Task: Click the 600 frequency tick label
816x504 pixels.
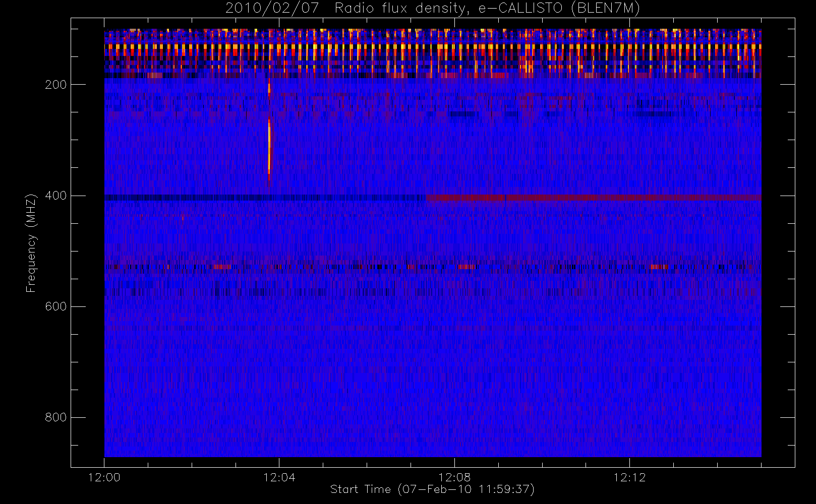Action: [56, 306]
